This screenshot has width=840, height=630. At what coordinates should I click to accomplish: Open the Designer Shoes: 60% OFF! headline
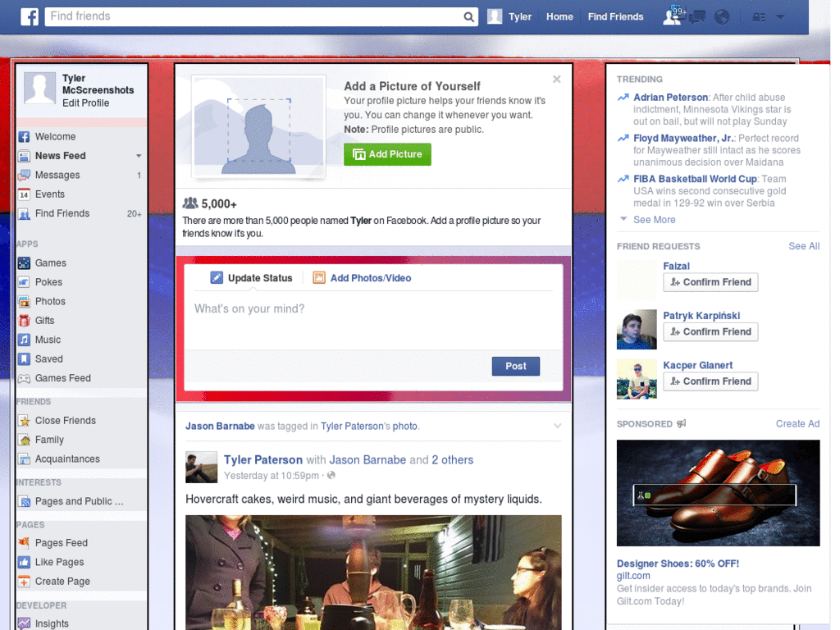pyautogui.click(x=678, y=564)
